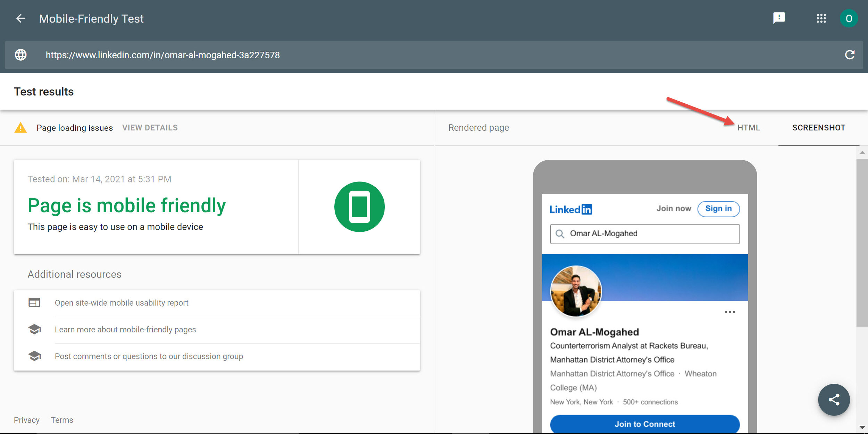Select the SCREENSHOT tab
This screenshot has width=868, height=434.
coord(819,128)
